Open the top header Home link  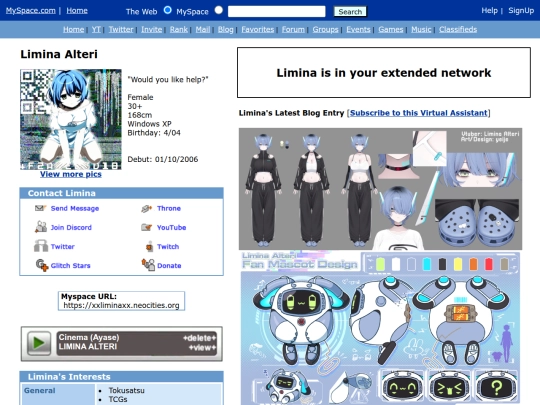pos(77,10)
